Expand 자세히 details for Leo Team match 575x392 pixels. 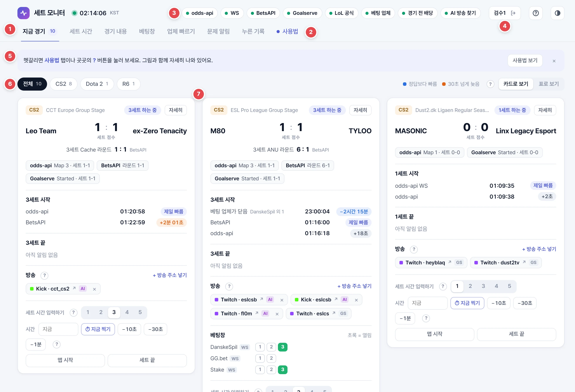(175, 110)
